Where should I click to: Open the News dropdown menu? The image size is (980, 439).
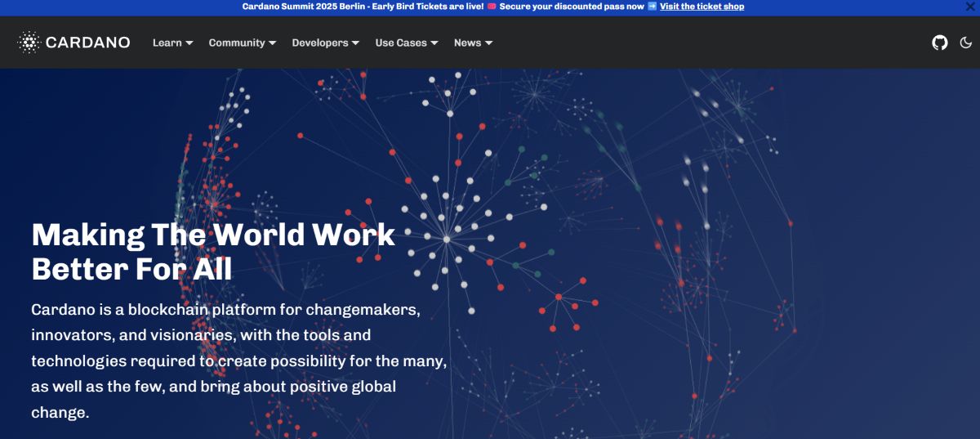pyautogui.click(x=474, y=43)
